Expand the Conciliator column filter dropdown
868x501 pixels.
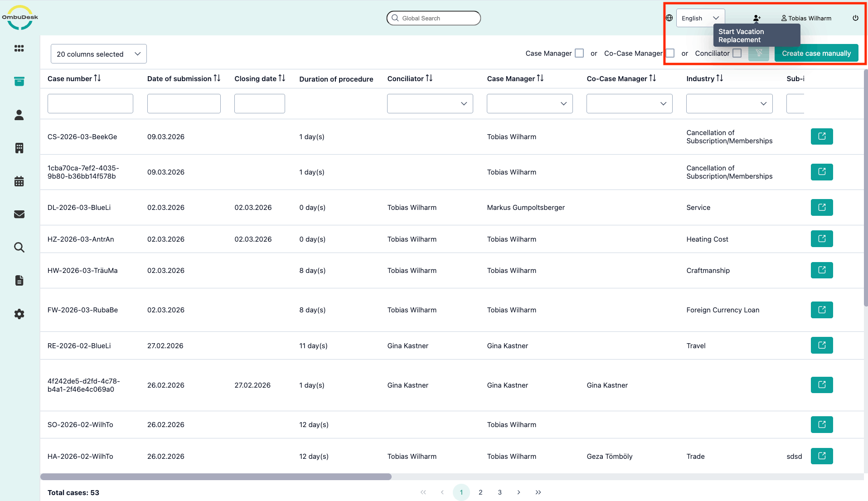point(430,104)
